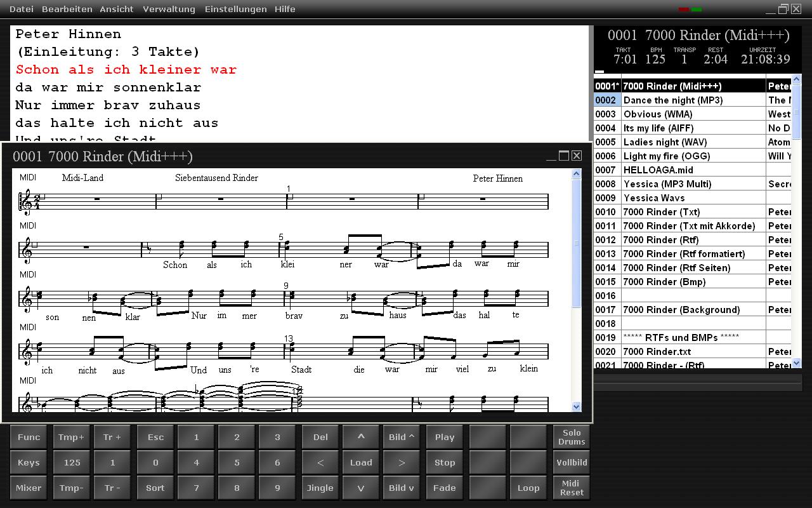Click the up arrow navigation key
Screen dimensions: 812x508
tap(361, 437)
